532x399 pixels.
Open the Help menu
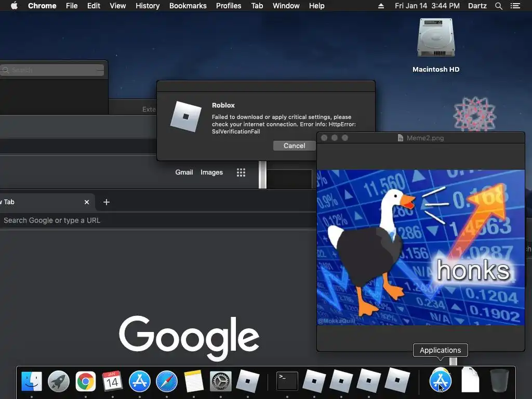316,6
